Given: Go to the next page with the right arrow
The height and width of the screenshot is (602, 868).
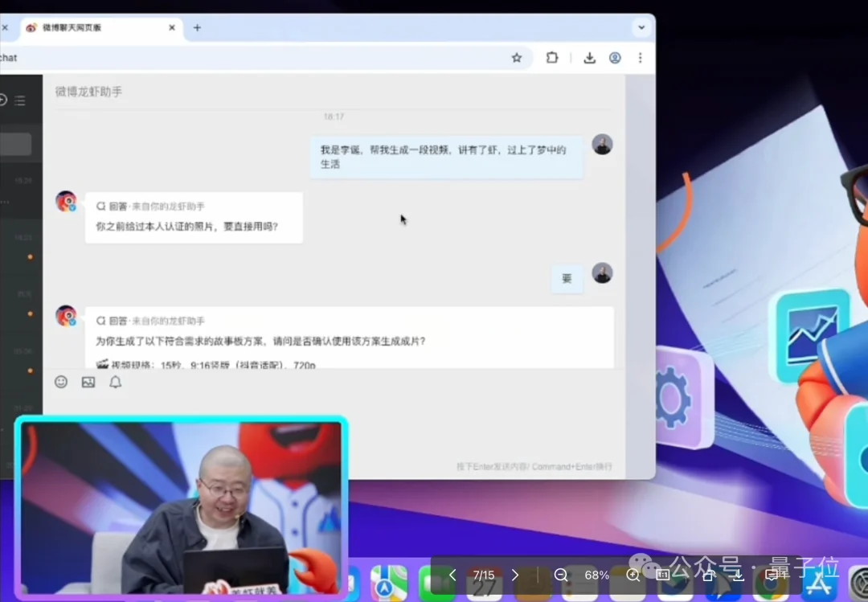Looking at the screenshot, I should [x=515, y=575].
